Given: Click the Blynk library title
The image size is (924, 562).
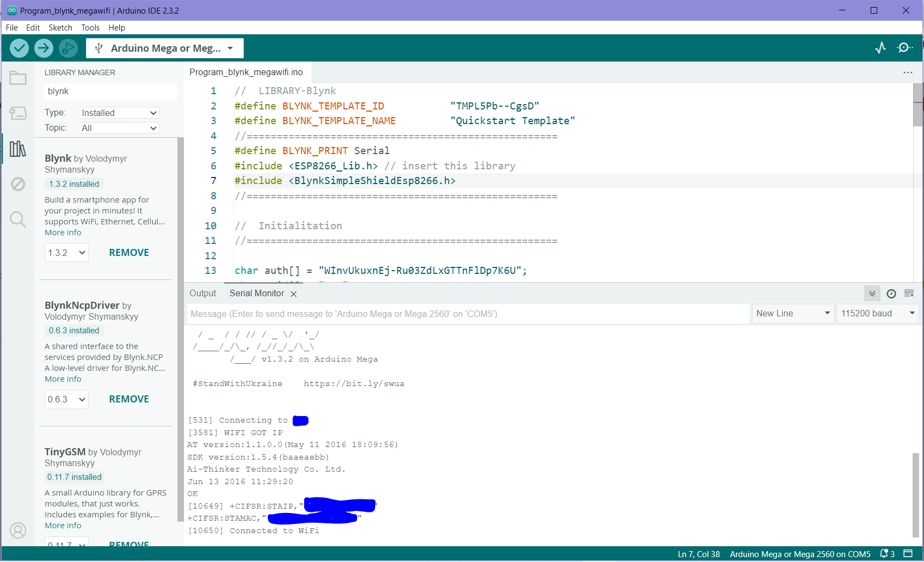Looking at the screenshot, I should [x=58, y=158].
